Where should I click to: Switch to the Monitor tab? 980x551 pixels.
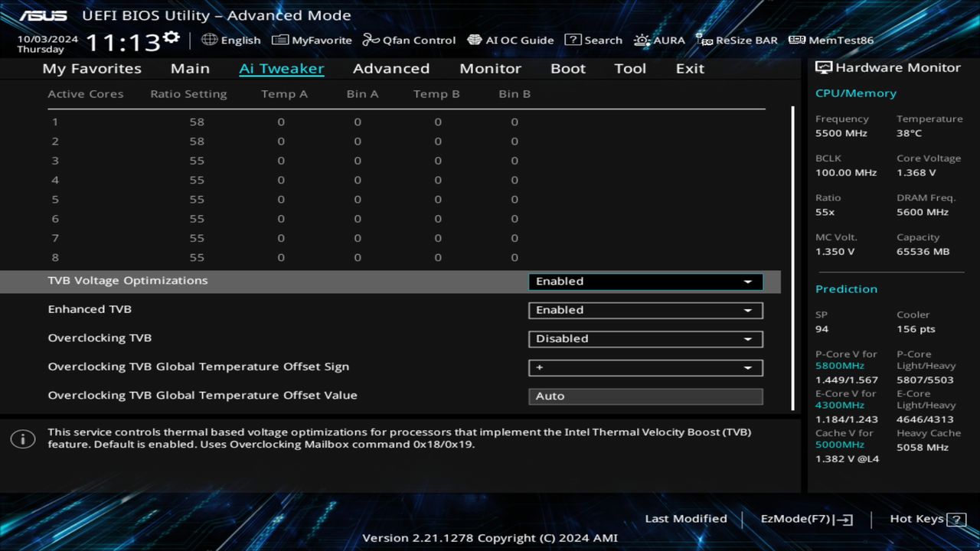point(490,68)
